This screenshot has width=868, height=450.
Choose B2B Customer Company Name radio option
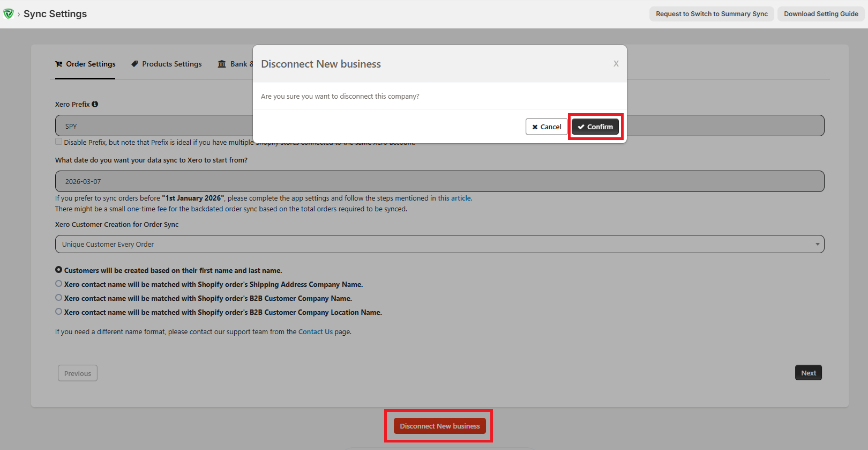click(59, 298)
